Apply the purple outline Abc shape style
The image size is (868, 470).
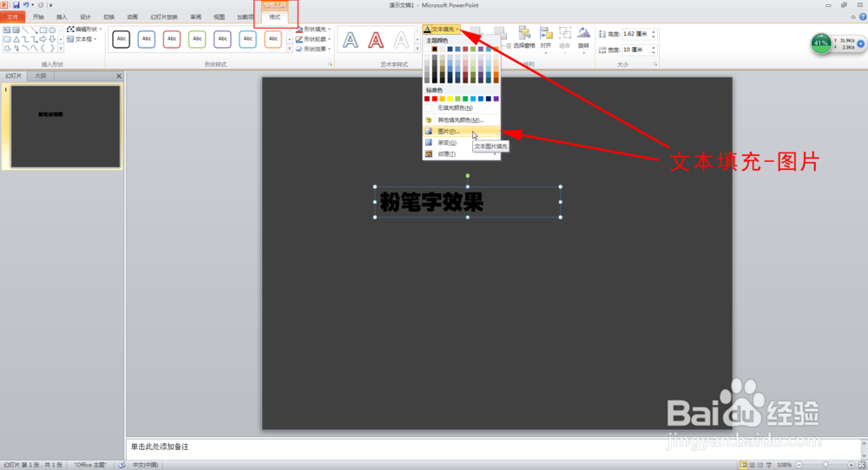coord(222,39)
